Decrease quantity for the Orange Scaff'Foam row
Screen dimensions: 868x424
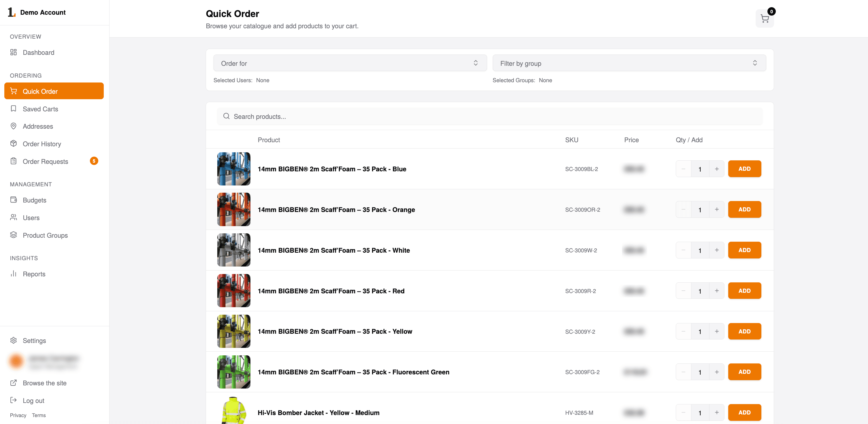[x=683, y=209]
